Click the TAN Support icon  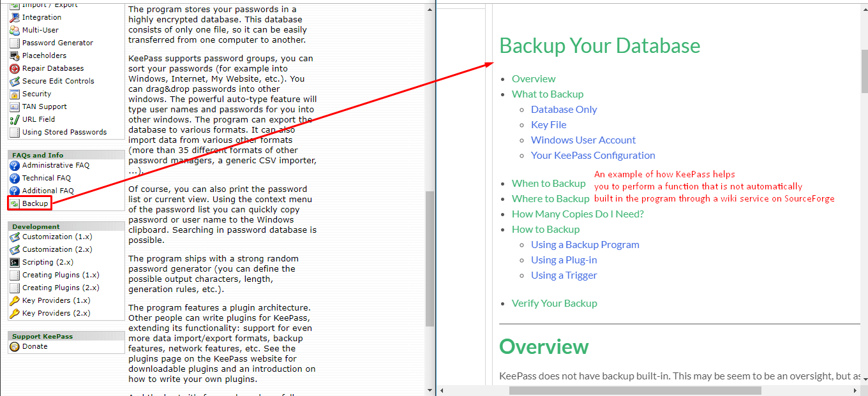(x=15, y=106)
